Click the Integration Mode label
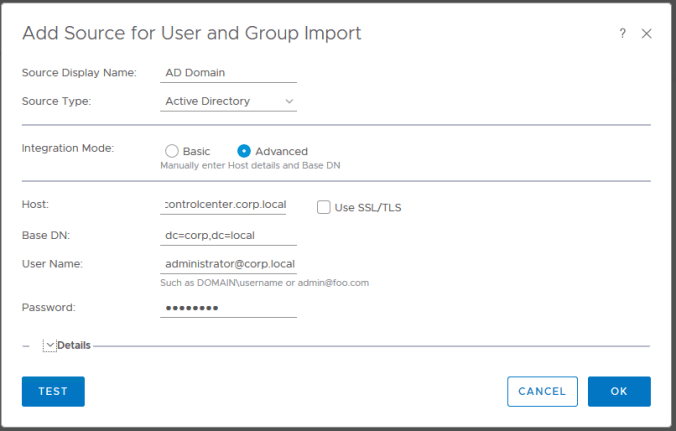Viewport: 676px width, 431px height. coord(67,148)
